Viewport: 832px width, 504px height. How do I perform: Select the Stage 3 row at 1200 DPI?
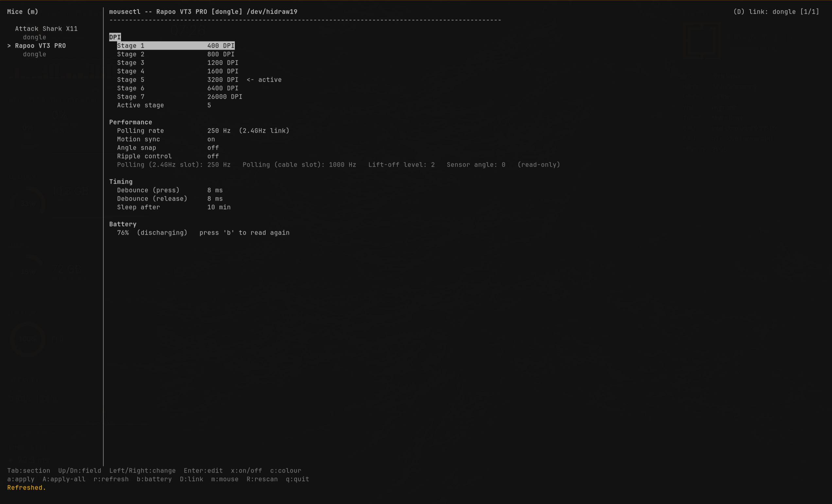tap(178, 63)
